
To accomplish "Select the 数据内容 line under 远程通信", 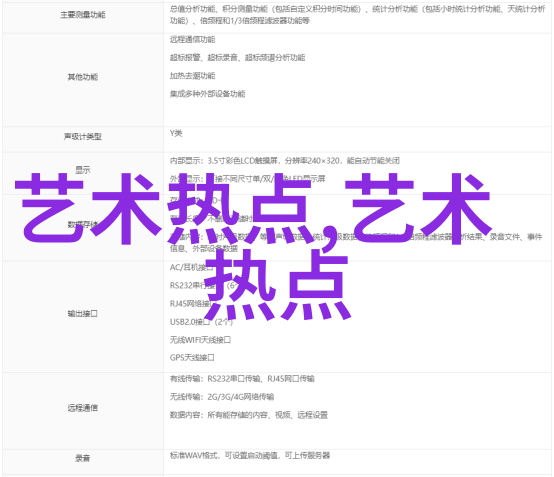I will (x=249, y=415).
